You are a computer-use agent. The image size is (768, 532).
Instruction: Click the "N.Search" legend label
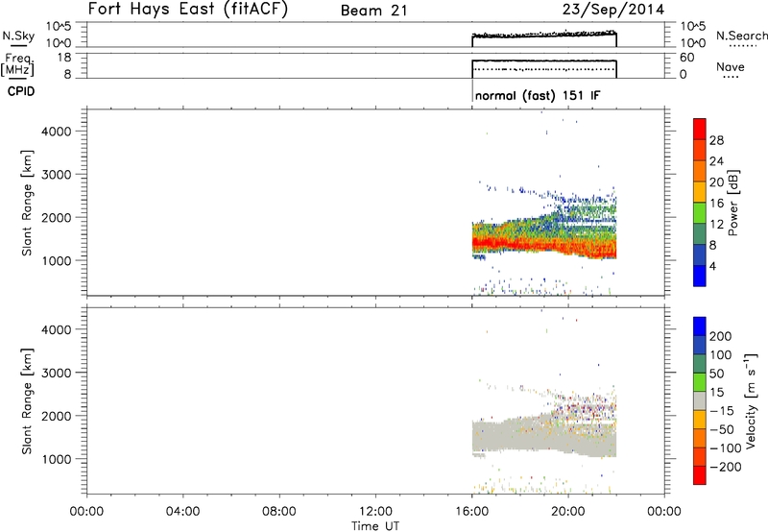coord(741,36)
